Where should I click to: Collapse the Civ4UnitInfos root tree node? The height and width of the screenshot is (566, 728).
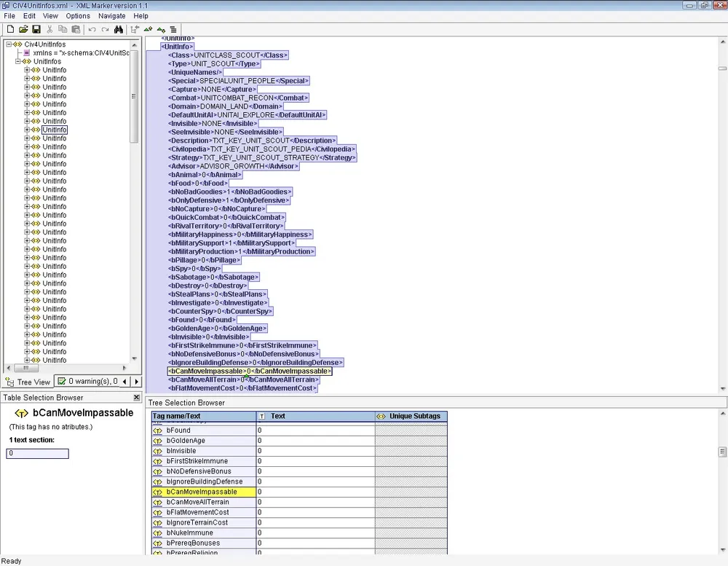[x=9, y=44]
